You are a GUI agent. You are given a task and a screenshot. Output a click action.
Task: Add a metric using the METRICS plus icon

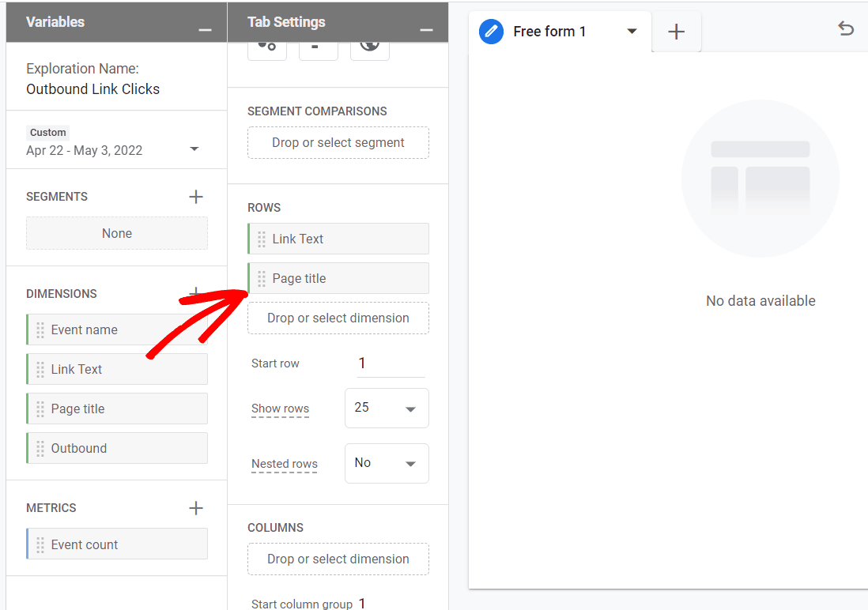pyautogui.click(x=195, y=508)
